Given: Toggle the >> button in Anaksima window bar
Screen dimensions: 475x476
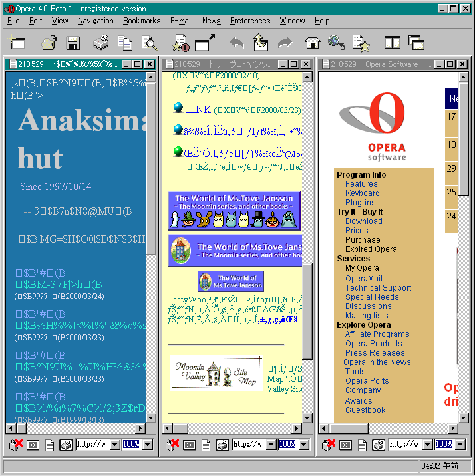Looking at the screenshot, I should tap(33, 445).
